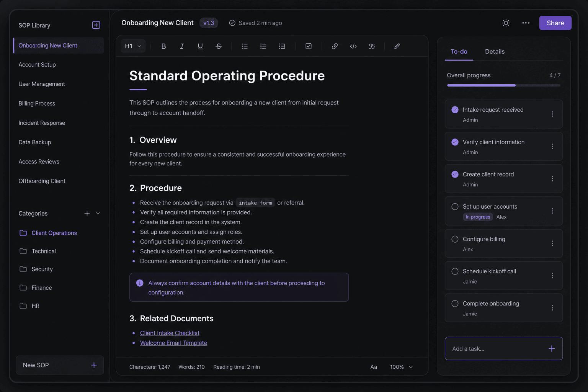The width and height of the screenshot is (588, 392).
Task: Select the highlighter pen tool
Action: 397,46
